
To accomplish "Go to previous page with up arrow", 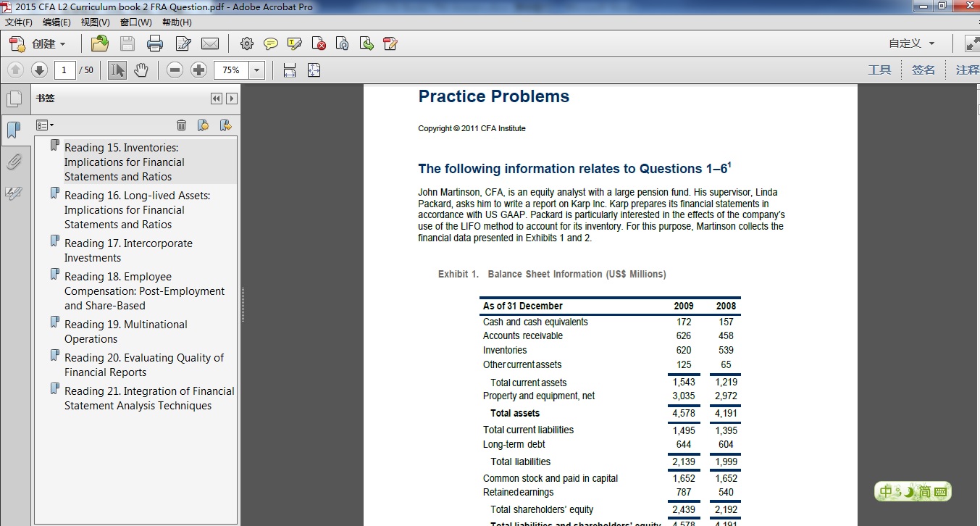I will [x=16, y=70].
